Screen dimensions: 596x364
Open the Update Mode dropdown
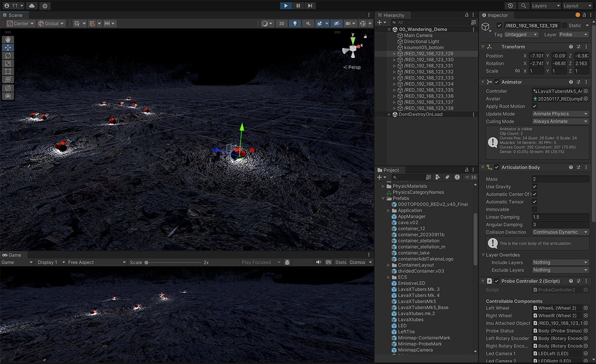tap(560, 114)
